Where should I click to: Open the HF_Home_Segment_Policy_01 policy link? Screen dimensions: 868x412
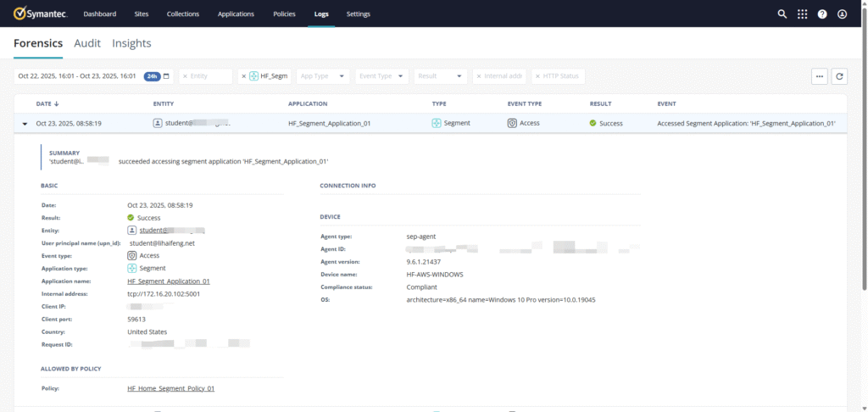pyautogui.click(x=170, y=388)
